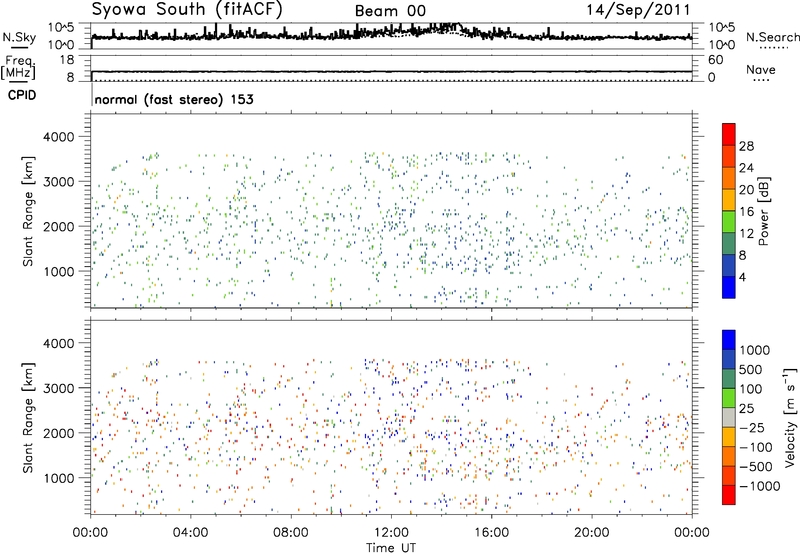Screen dimensions: 800x554
Task: Click the '04:00' time axis label
Action: [190, 533]
